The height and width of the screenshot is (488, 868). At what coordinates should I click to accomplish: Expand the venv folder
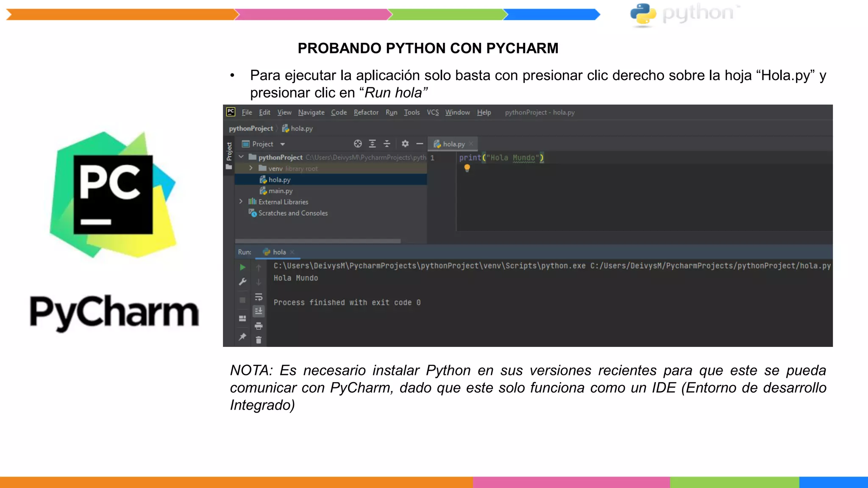pyautogui.click(x=251, y=168)
